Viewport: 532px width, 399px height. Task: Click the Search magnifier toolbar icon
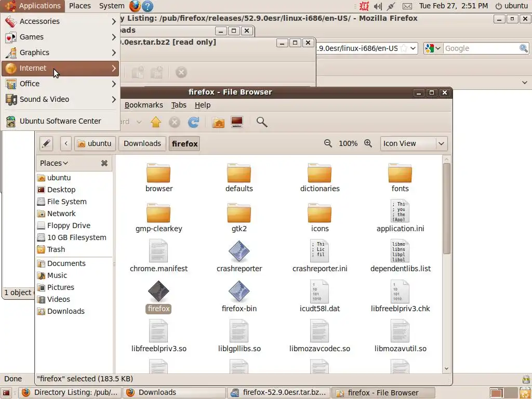[262, 122]
